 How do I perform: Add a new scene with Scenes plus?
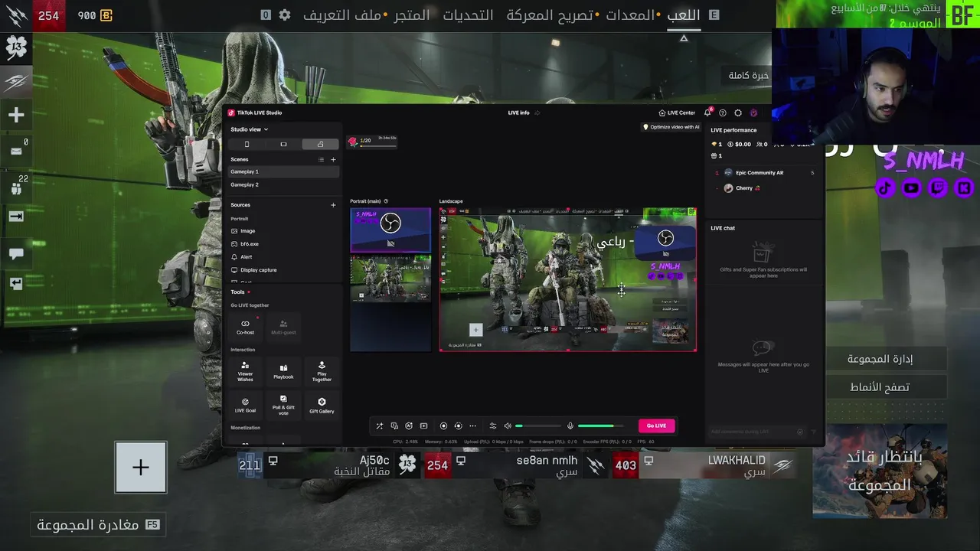pyautogui.click(x=333, y=159)
